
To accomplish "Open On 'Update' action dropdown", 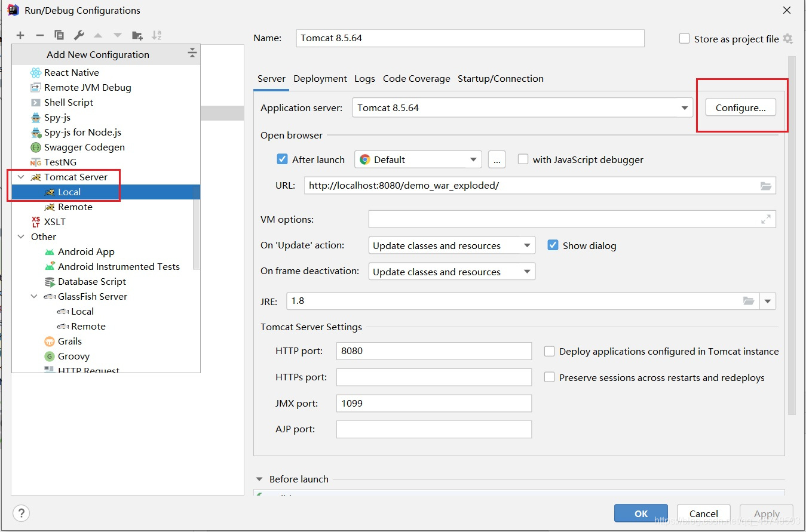I will tap(527, 245).
